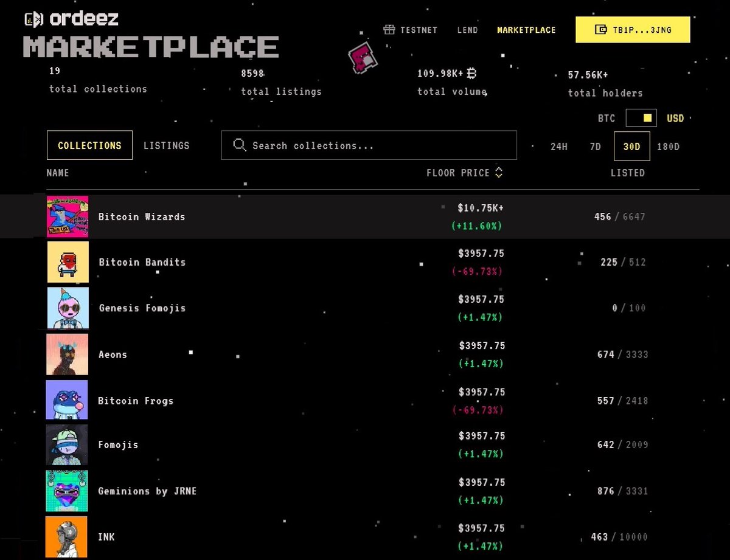Select USD currency label
Screen dimensions: 730x560
(675, 119)
